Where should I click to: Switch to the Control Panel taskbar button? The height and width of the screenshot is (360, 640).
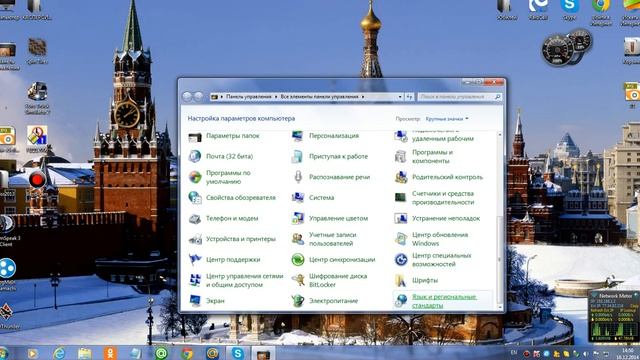click(263, 353)
